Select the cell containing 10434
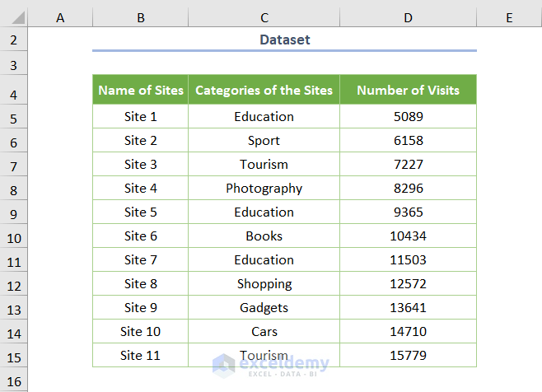 tap(408, 236)
